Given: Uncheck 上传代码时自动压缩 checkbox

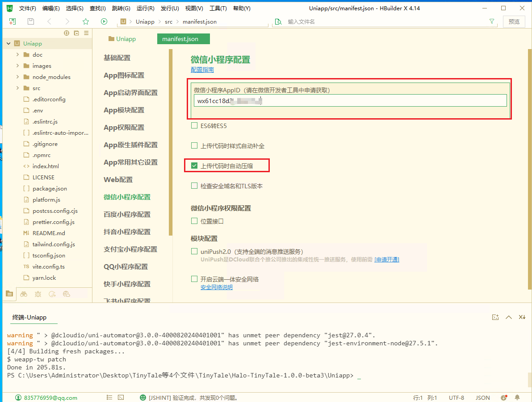Looking at the screenshot, I should (194, 166).
